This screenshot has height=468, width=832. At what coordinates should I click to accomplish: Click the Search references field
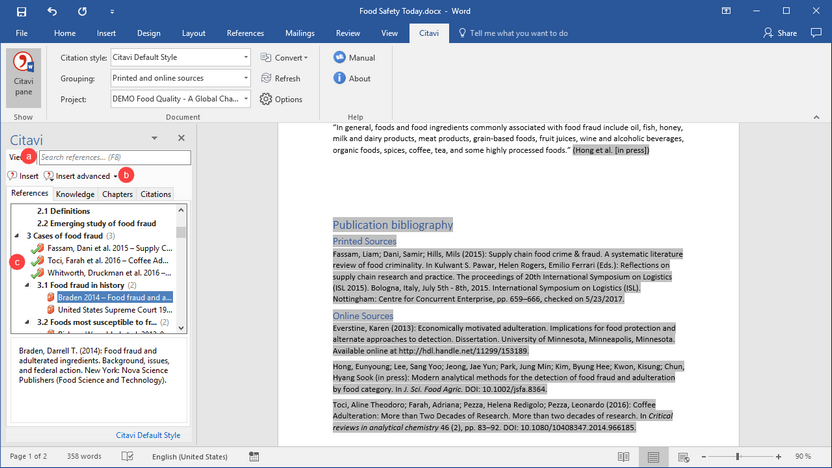pyautogui.click(x=115, y=157)
